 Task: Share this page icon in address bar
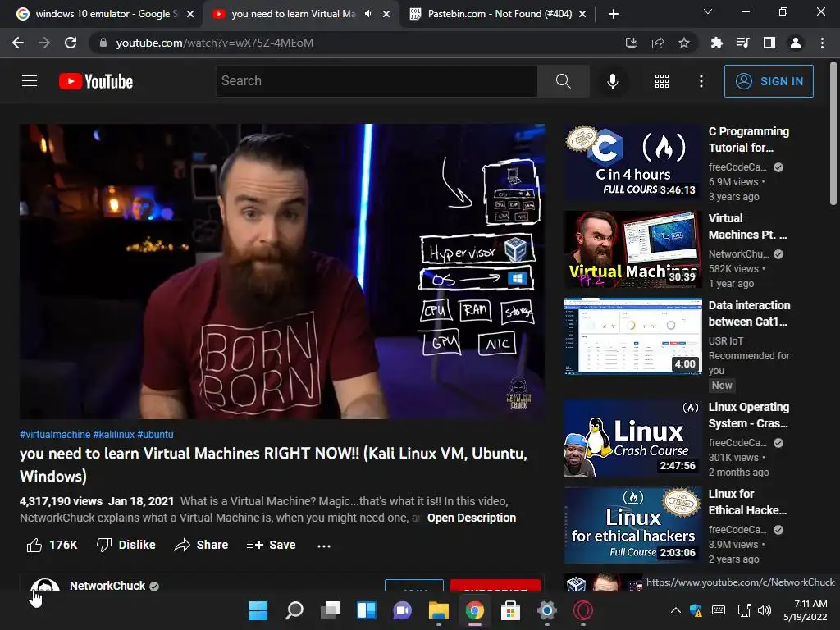(x=657, y=43)
